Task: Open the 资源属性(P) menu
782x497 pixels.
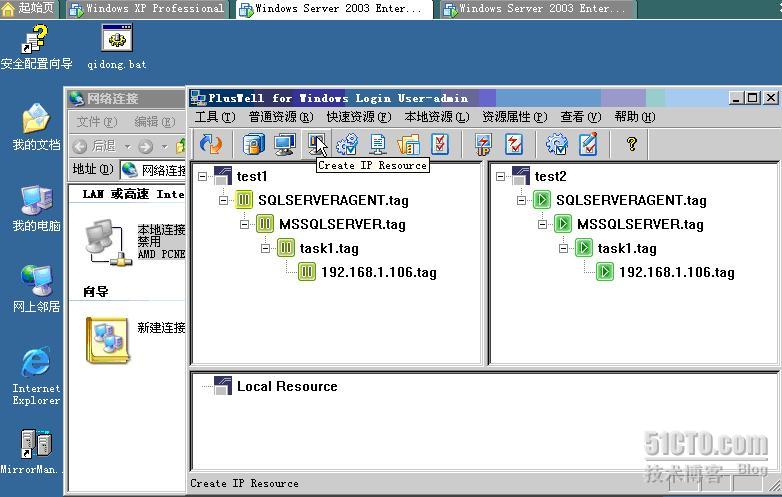Action: tap(515, 117)
